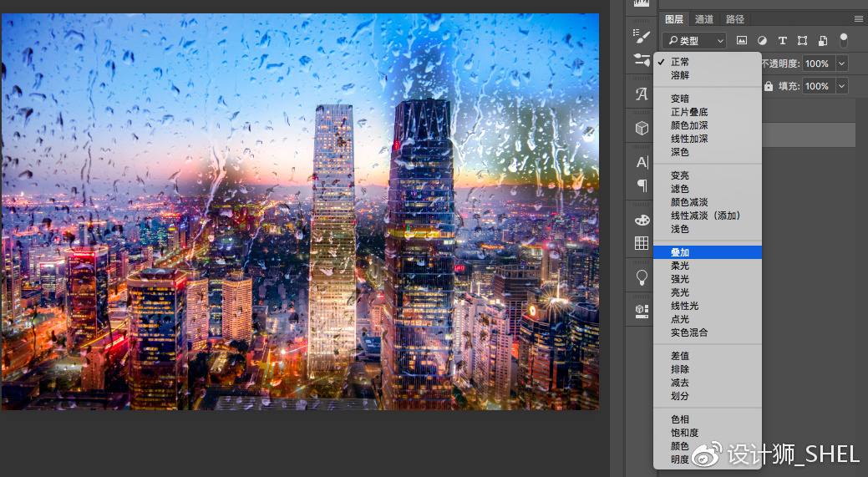868x477 pixels.
Task: Open the Swatches grid panel icon
Action: pos(642,243)
